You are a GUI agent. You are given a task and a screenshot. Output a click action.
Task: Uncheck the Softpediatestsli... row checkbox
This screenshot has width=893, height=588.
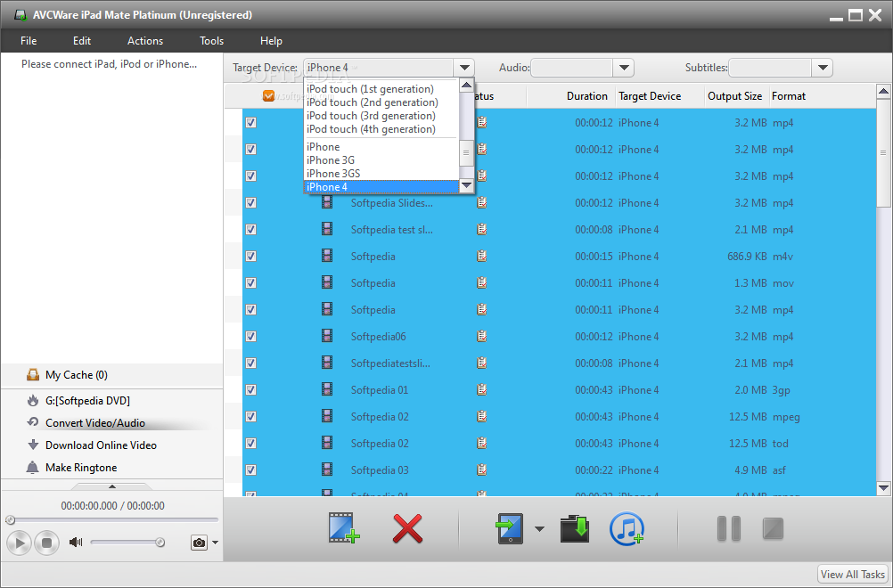(250, 363)
